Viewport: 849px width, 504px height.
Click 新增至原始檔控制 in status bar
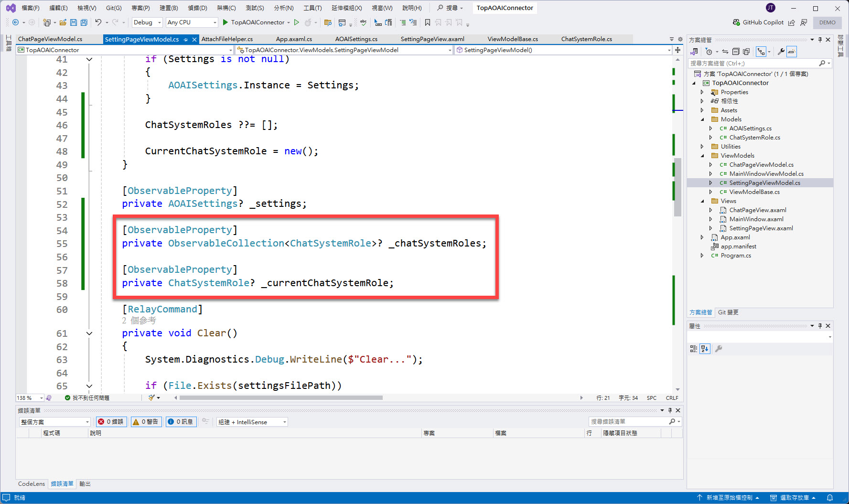click(x=728, y=498)
